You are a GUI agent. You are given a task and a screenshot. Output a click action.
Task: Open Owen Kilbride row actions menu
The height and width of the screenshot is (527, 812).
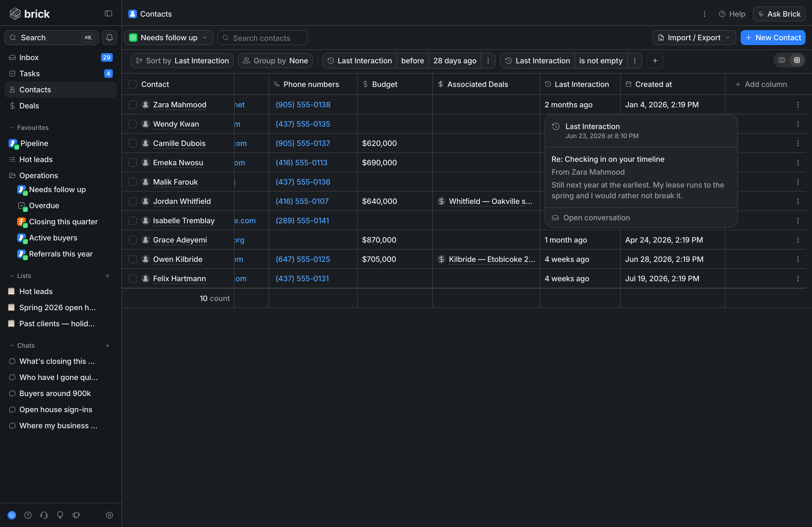click(x=798, y=259)
